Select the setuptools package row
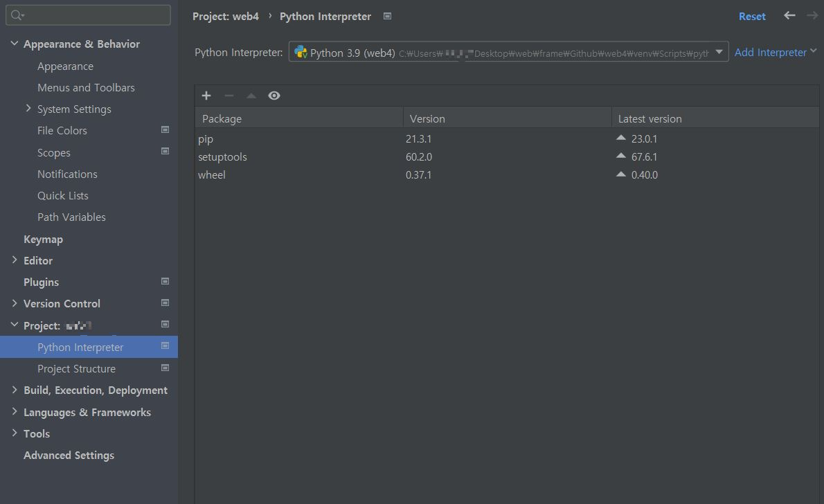This screenshot has width=824, height=504. 507,156
